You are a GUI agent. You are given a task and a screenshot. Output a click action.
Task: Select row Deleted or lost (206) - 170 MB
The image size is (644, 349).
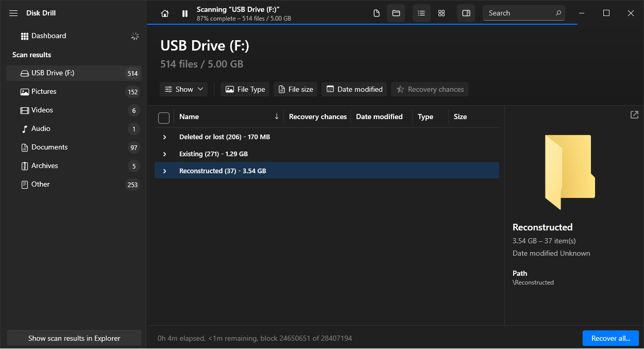pyautogui.click(x=327, y=137)
